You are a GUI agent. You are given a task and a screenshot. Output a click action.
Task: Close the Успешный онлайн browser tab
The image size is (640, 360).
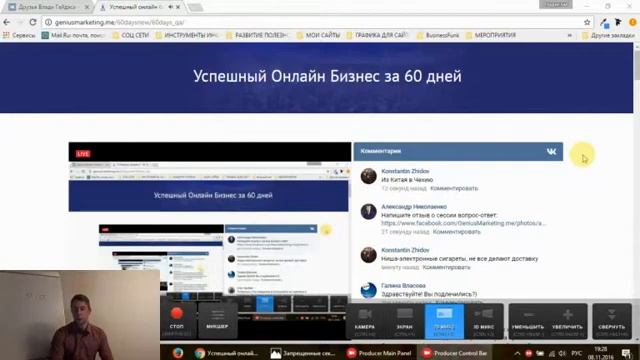[178, 7]
